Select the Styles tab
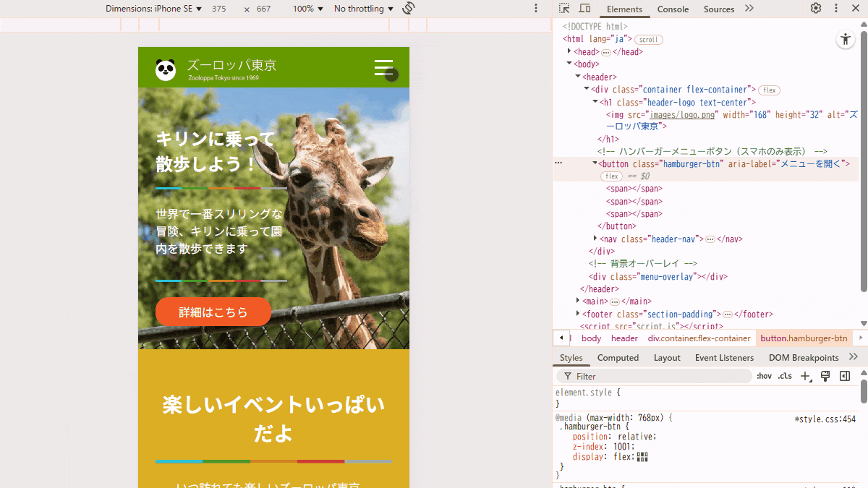The image size is (868, 488). [x=571, y=357]
